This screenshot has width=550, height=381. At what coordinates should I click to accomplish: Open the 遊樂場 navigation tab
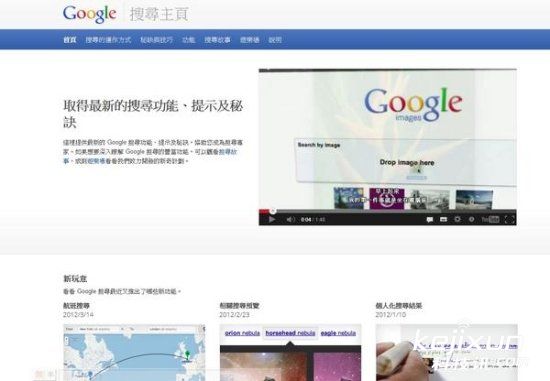(250, 40)
